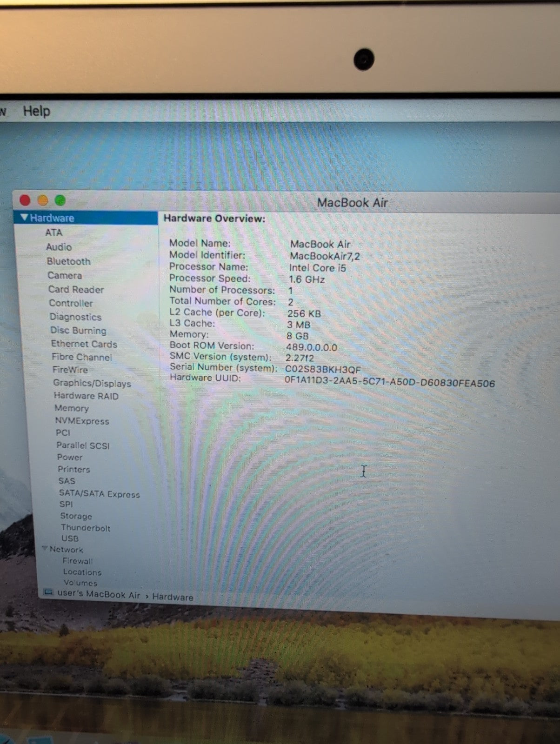This screenshot has width=560, height=744.
Task: Select NVMExpress in the sidebar
Action: [x=82, y=421]
